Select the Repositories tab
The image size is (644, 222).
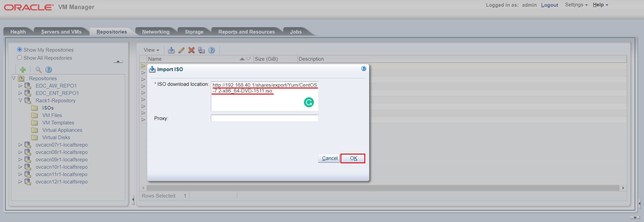point(112,32)
